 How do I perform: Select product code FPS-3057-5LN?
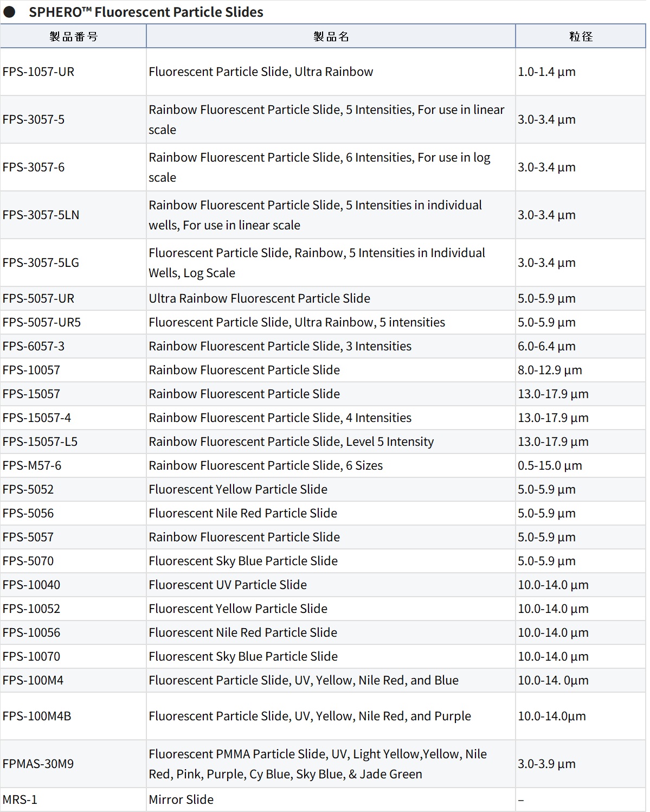[41, 215]
